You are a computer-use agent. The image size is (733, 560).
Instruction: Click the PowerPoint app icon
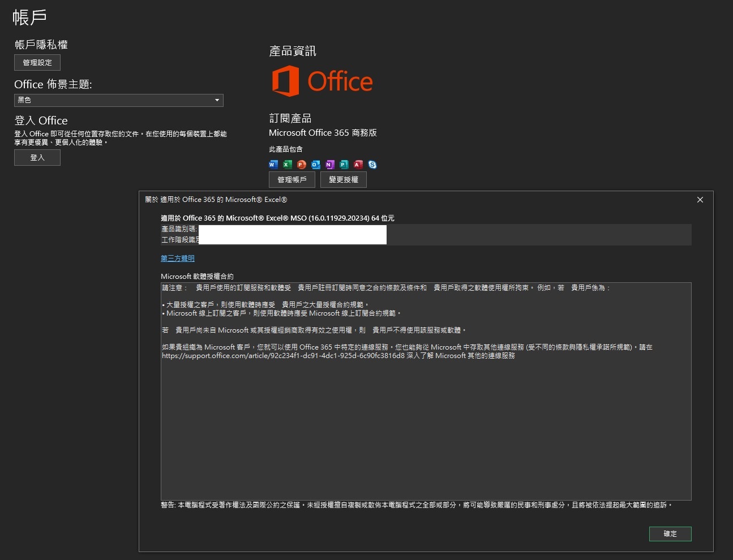302,165
